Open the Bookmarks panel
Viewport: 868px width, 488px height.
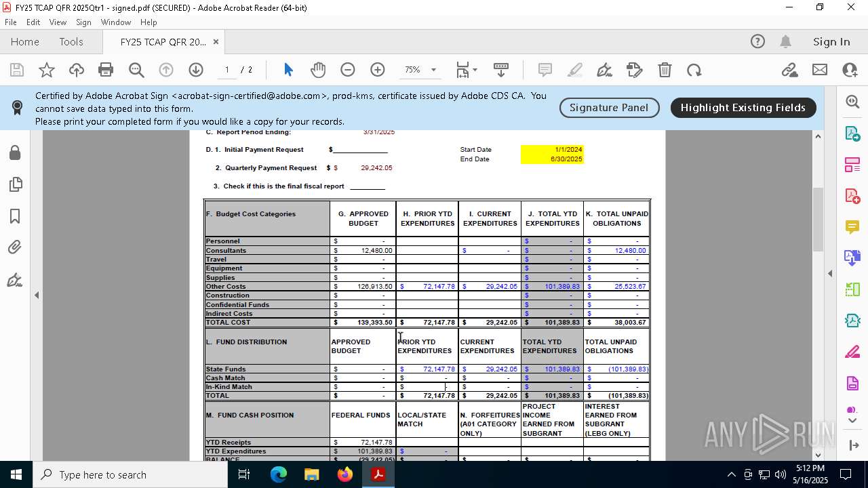(15, 216)
